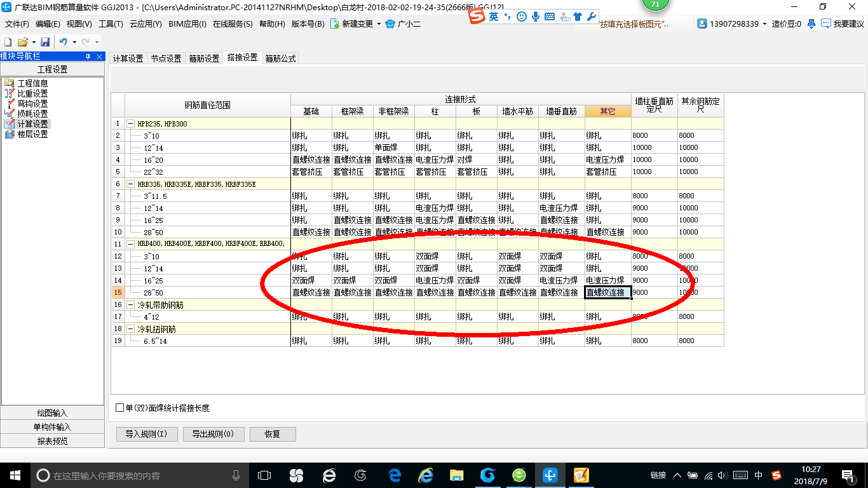Open Sogou skin shirt icon
This screenshot has width=868, height=488.
(578, 17)
